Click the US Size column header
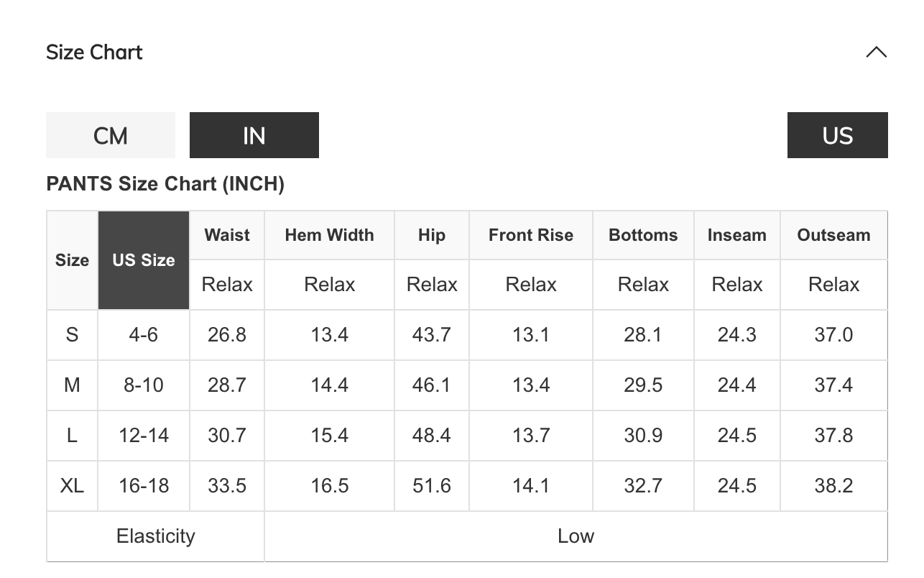The width and height of the screenshot is (924, 578). point(144,260)
